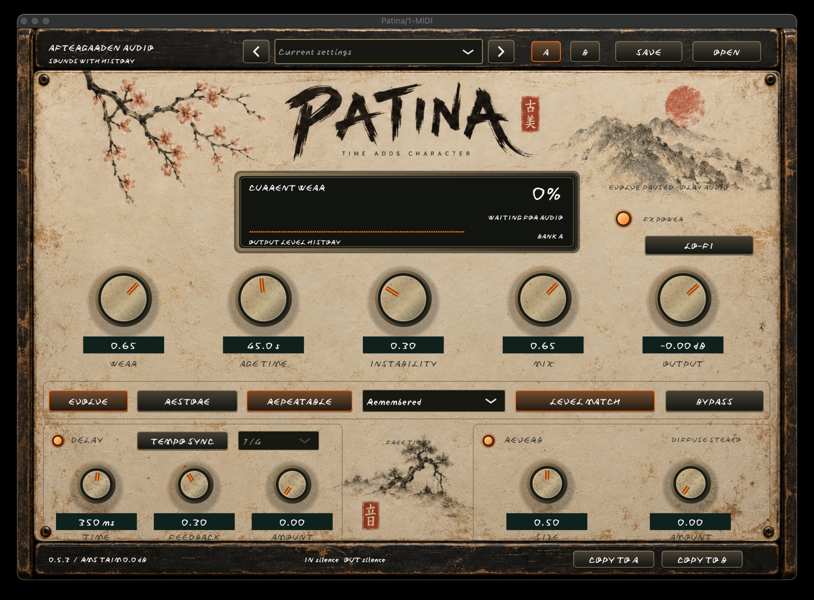Click the Save preset button

tap(648, 52)
